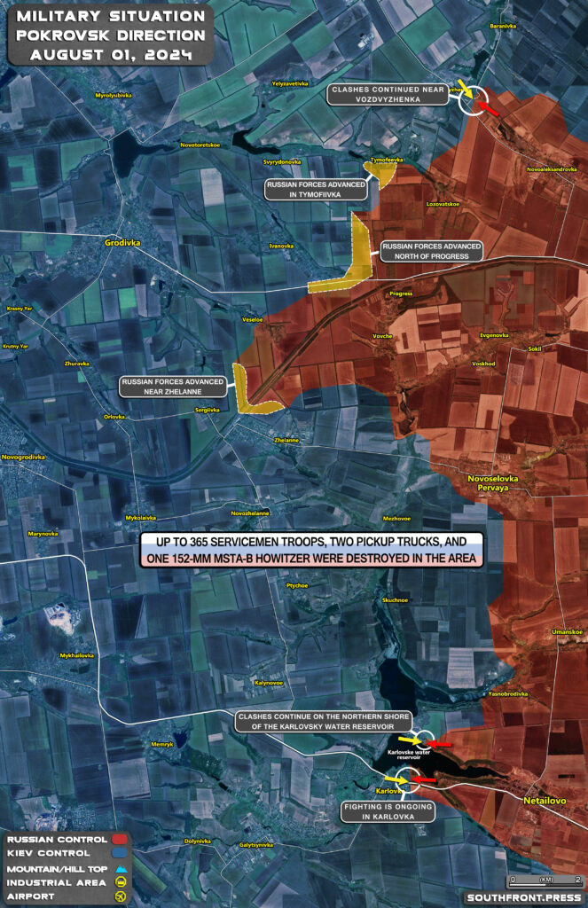588x908 pixels.
Task: Click the red arrow beside Karlovka
Action: (423, 780)
